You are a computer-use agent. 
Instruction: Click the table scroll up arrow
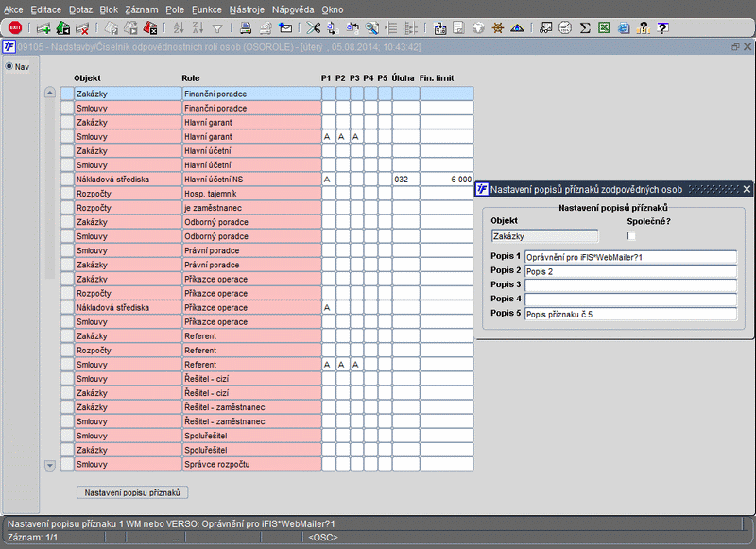[50, 93]
